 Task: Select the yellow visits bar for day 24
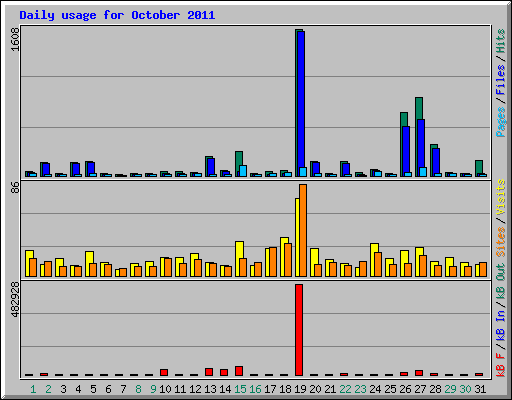point(374,248)
